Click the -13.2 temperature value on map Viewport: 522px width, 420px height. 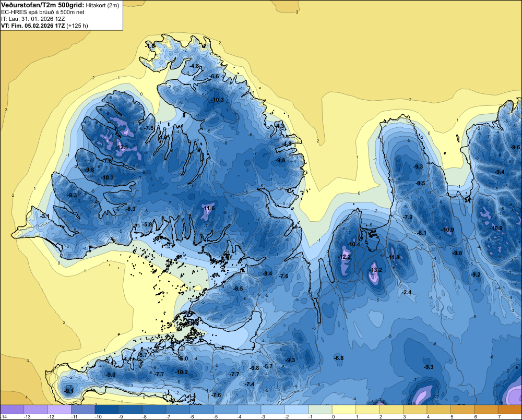click(x=376, y=270)
